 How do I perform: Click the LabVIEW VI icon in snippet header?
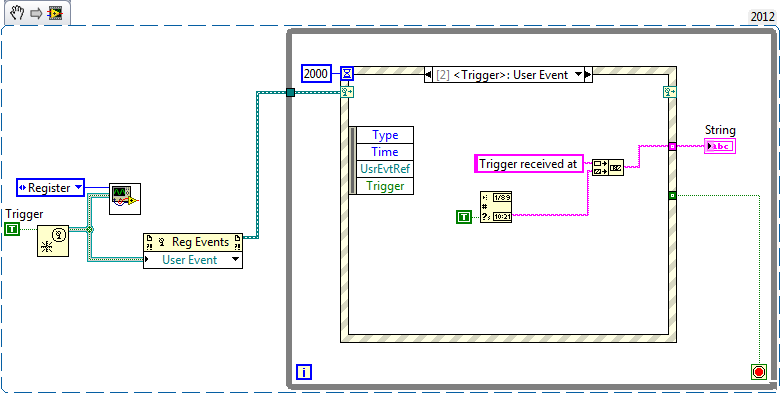(55, 13)
